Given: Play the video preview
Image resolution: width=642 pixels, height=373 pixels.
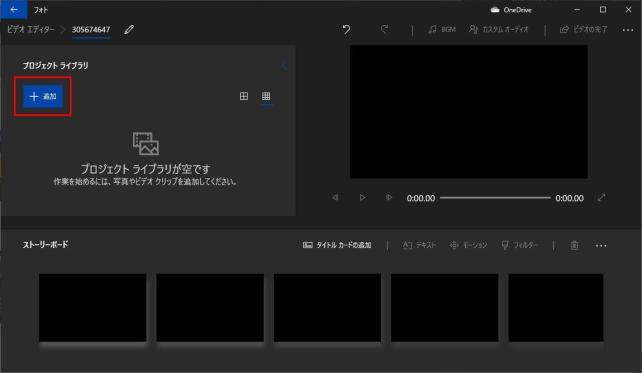Looking at the screenshot, I should [362, 198].
